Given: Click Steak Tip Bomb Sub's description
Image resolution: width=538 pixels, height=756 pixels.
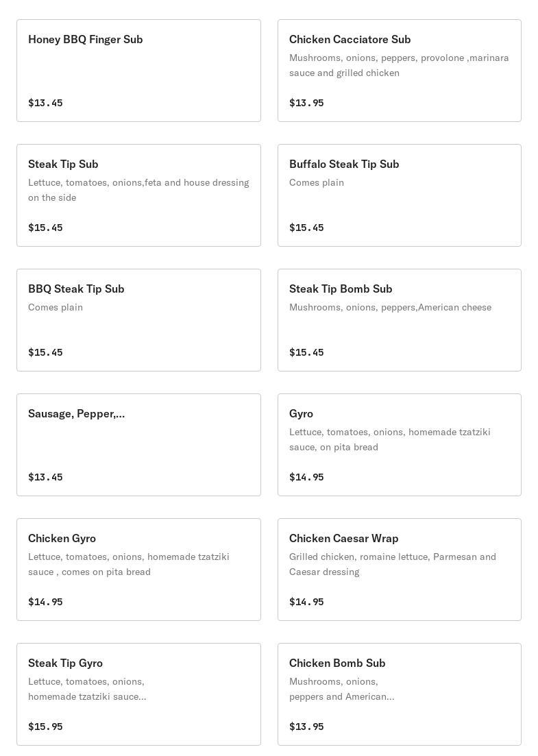Looking at the screenshot, I should point(390,308).
